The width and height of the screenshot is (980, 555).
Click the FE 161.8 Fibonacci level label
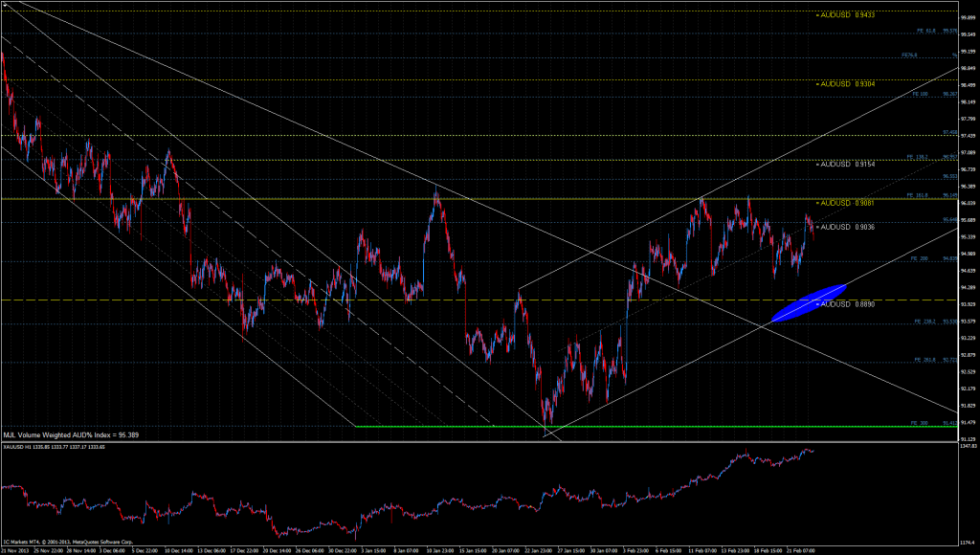pos(918,195)
